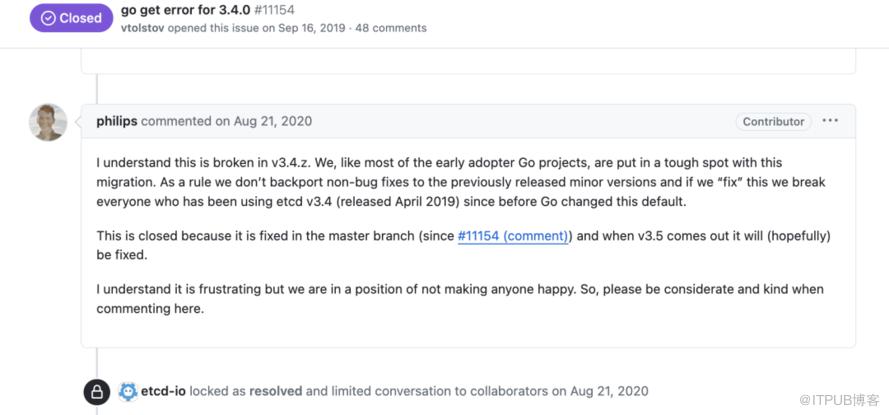Click the etcd-io robot avatar icon
Screen dimensions: 889x415
point(128,391)
